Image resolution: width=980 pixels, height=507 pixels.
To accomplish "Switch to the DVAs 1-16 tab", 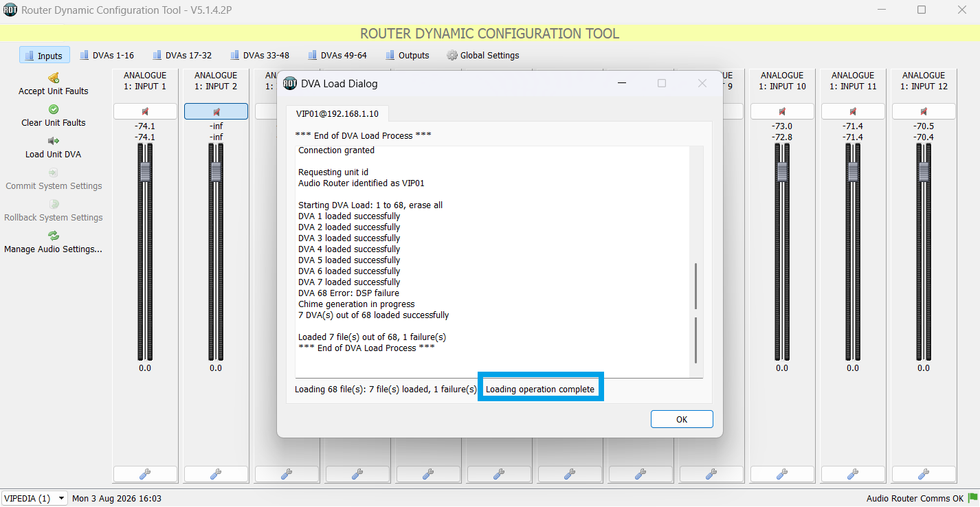I will 107,56.
